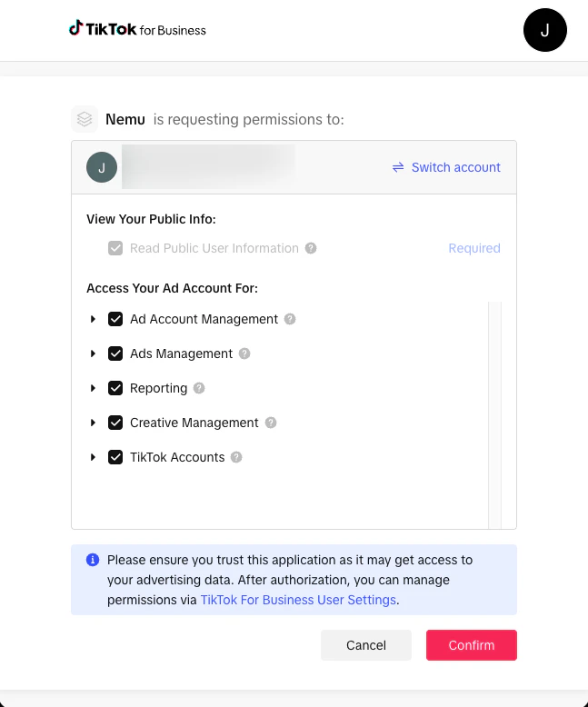Open help for Read Public User Information
Image resolution: width=588 pixels, height=707 pixels.
pyautogui.click(x=311, y=248)
